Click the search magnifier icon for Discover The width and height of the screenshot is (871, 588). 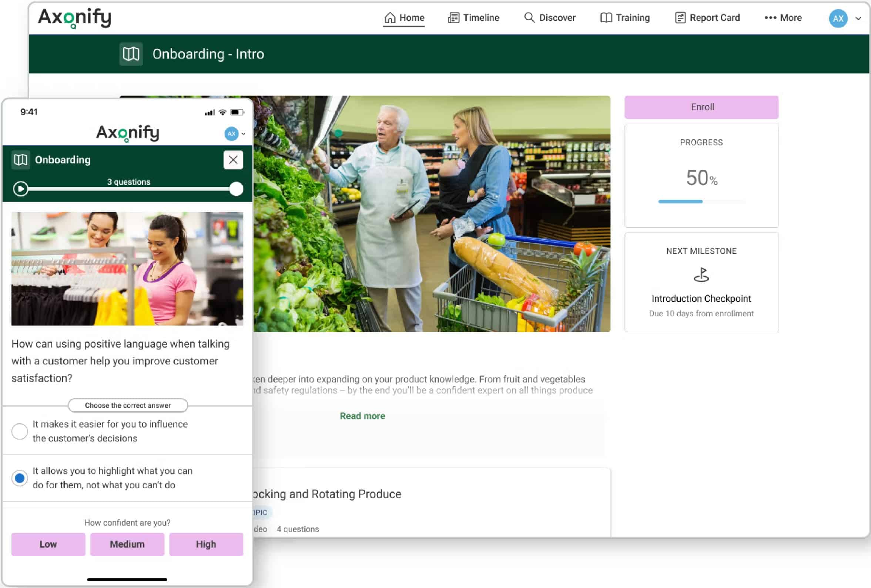coord(529,18)
